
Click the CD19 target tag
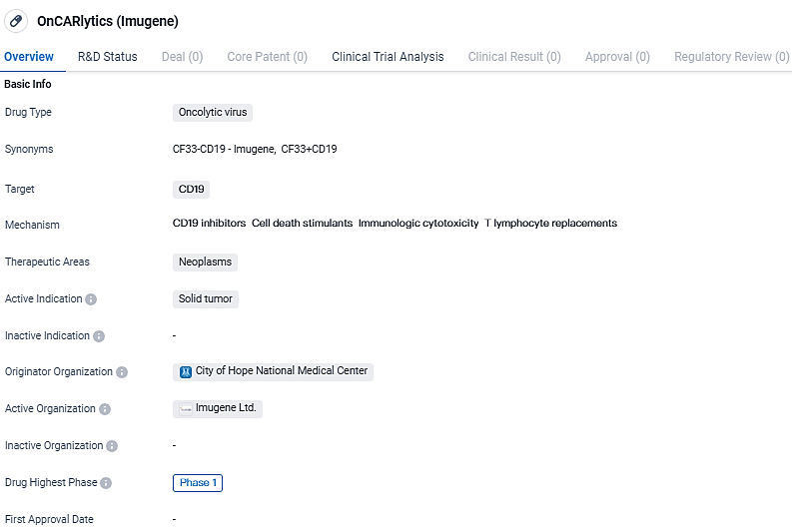[191, 189]
